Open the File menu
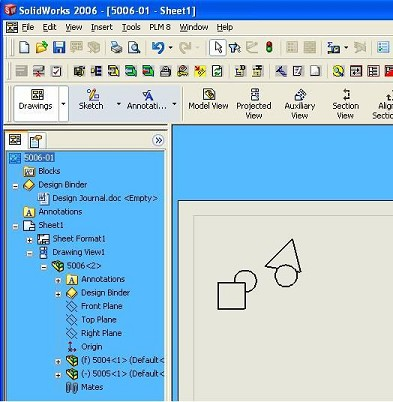The width and height of the screenshot is (393, 402). click(x=28, y=27)
